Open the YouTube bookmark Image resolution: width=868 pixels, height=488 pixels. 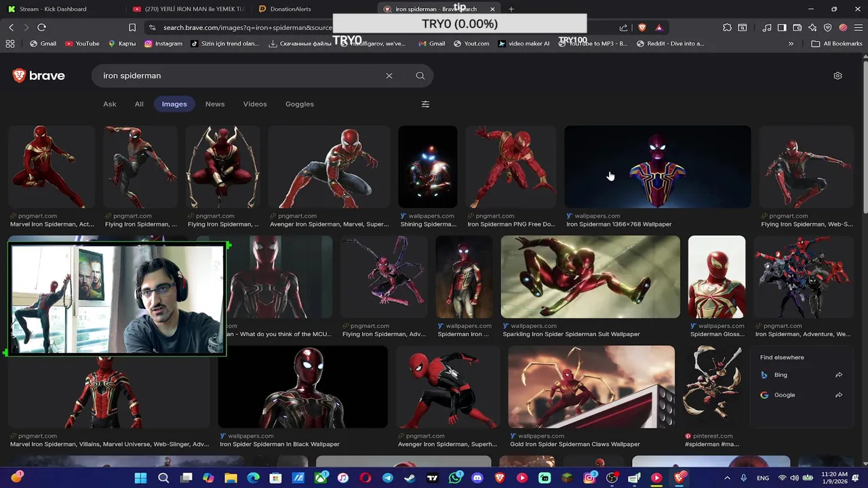[x=82, y=43]
